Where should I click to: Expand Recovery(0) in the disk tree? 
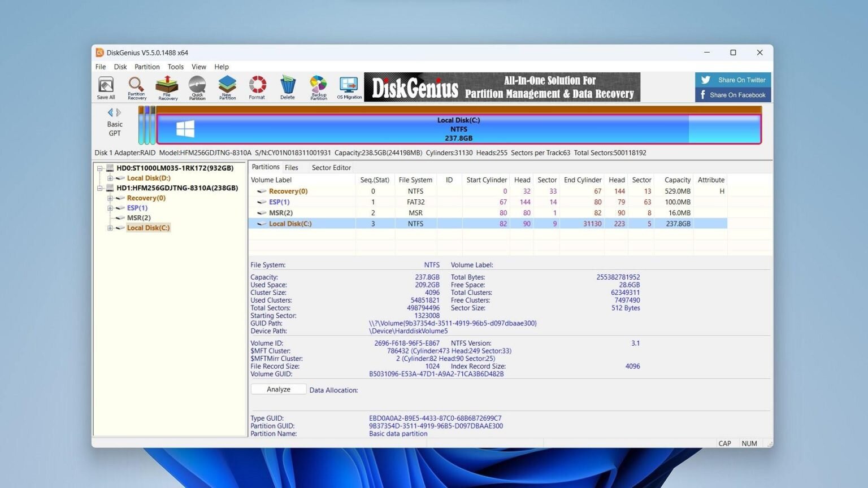(110, 198)
